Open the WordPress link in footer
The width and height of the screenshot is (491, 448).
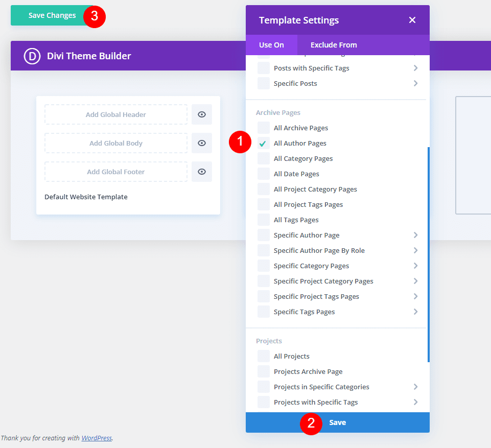96,438
